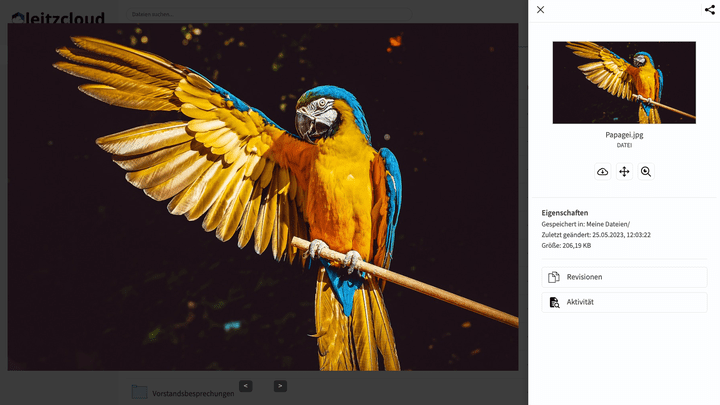Click the Aktivität document search icon
Viewport: 720px width, 405px height.
point(554,302)
